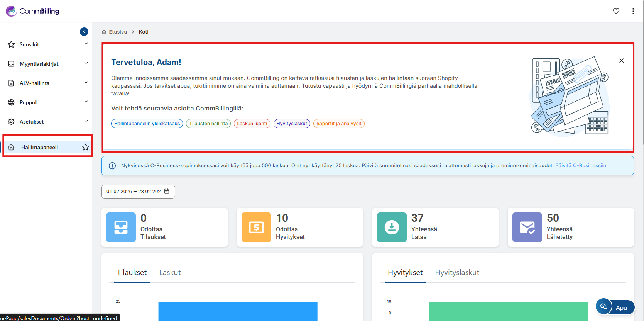This screenshot has height=321, width=644.
Task: Click the calendar icon in date field
Action: (x=167, y=191)
